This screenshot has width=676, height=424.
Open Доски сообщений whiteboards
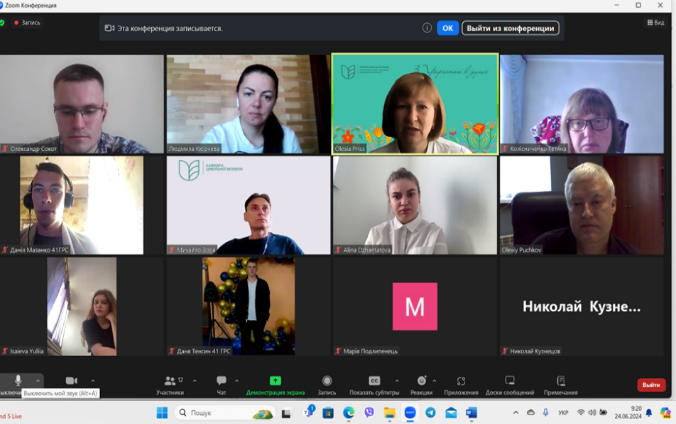(510, 385)
